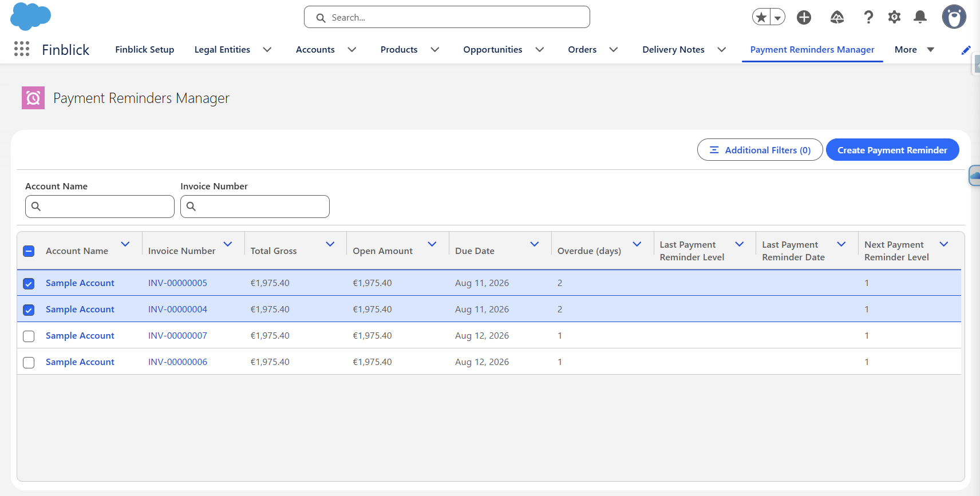This screenshot has height=496, width=980.
Task: Open invoice INV-00000004 link
Action: tap(177, 309)
